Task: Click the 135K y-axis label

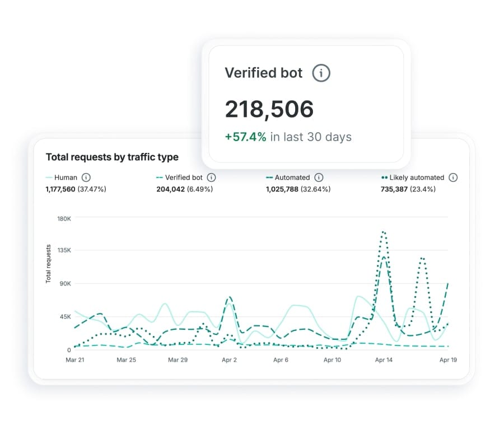Action: 64,250
